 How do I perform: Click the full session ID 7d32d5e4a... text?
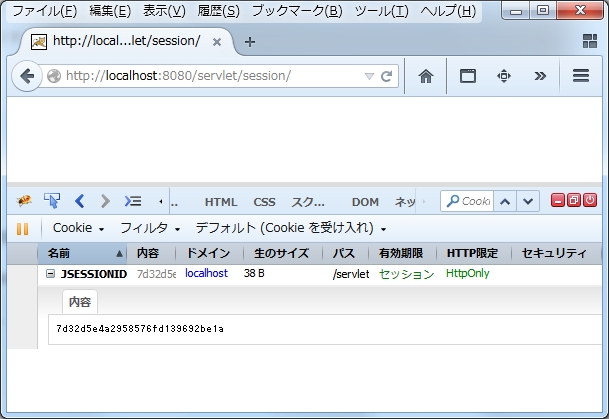tap(140, 329)
